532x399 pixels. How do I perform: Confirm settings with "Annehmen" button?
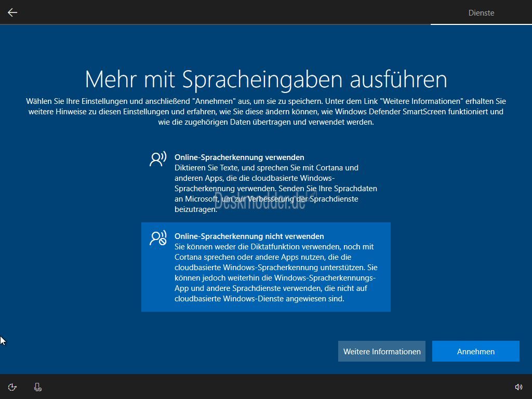pyautogui.click(x=476, y=351)
